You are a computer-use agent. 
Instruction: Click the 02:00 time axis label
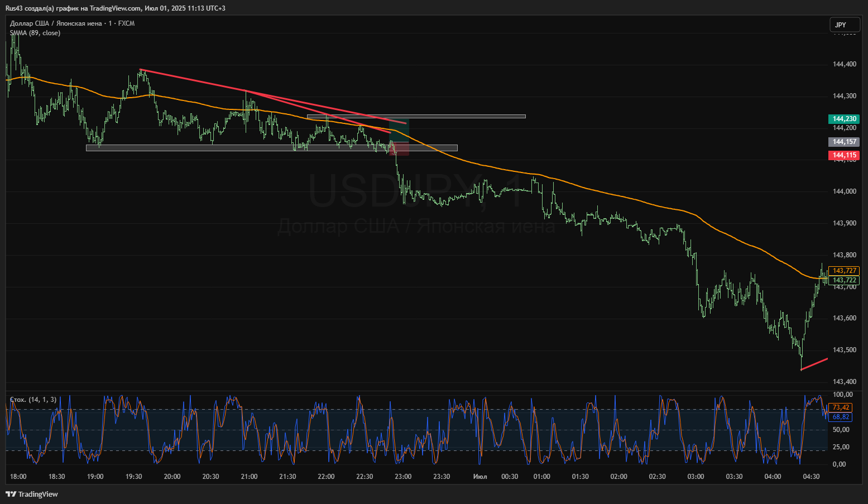[x=618, y=477]
